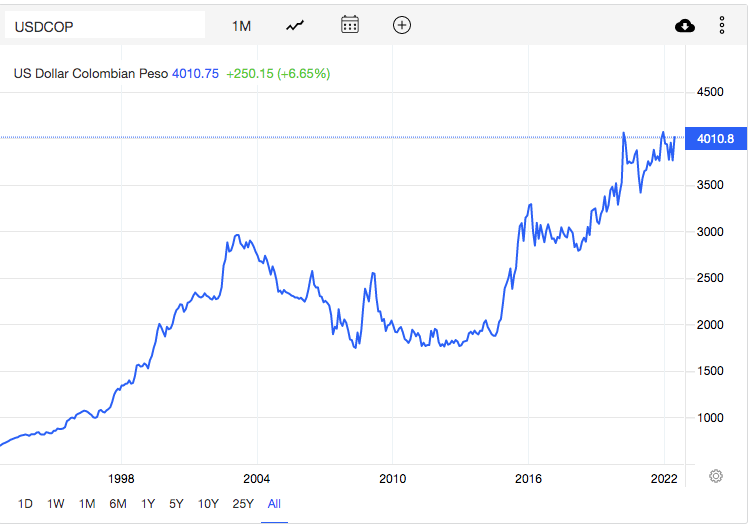Select the 1D time range
Screen dimensions: 750x525
(x=25, y=503)
